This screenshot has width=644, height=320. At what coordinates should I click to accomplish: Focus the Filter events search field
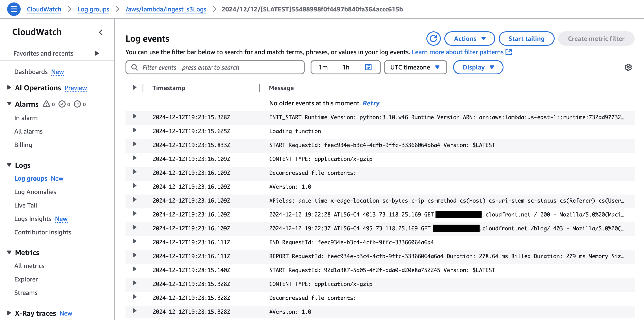pos(215,67)
